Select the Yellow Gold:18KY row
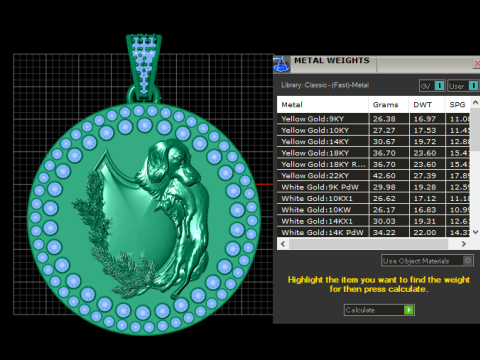Screen dimensions: 480x360 coord(373,153)
